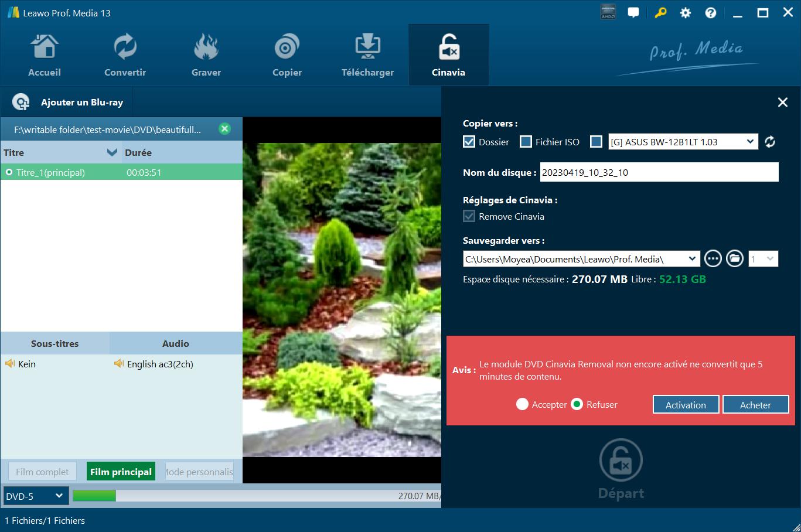Click the garden video preview
This screenshot has width=801, height=532.
(342, 300)
